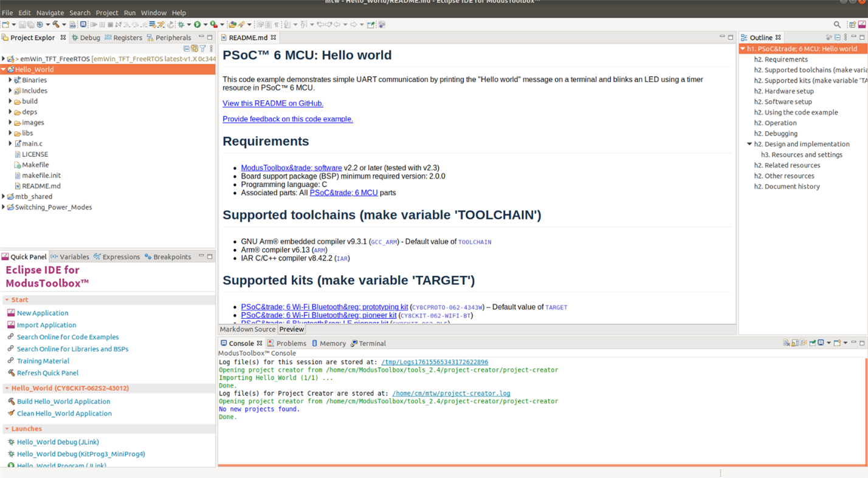Open the File menu

point(7,13)
